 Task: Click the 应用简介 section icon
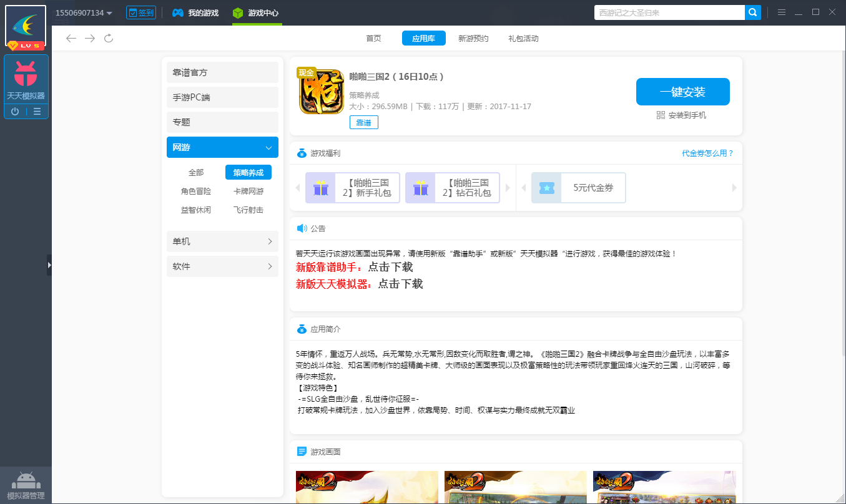click(x=302, y=329)
